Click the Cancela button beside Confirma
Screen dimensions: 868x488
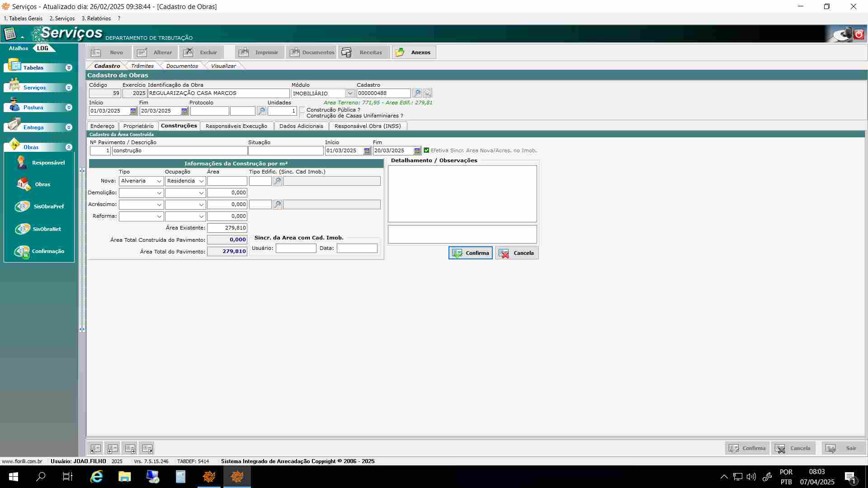[517, 253]
